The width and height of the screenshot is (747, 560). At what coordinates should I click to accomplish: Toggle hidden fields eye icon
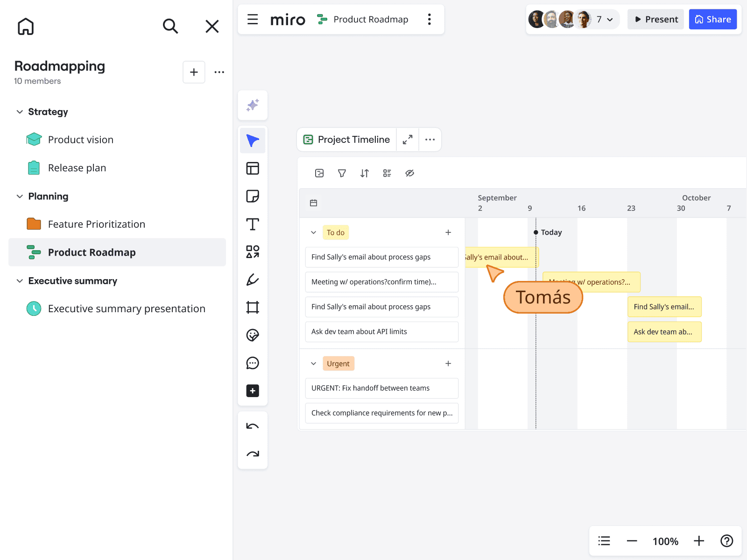point(409,173)
